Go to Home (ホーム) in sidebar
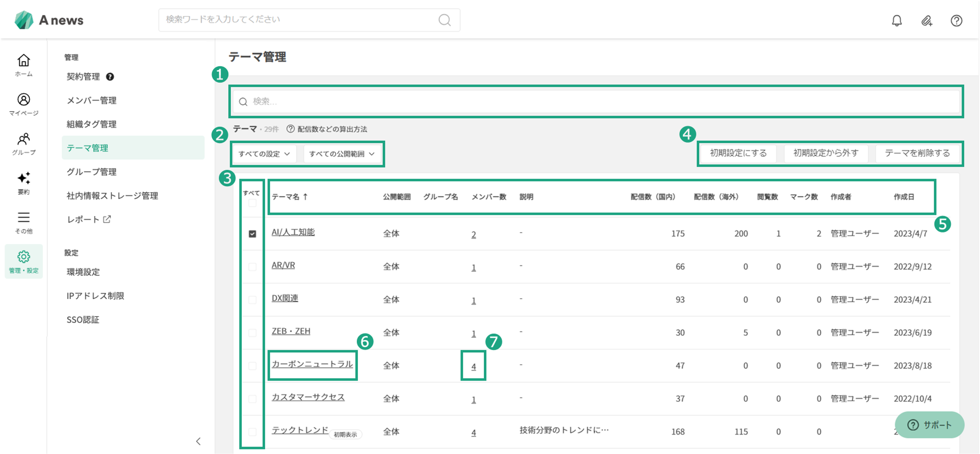The image size is (980, 454). click(x=23, y=65)
